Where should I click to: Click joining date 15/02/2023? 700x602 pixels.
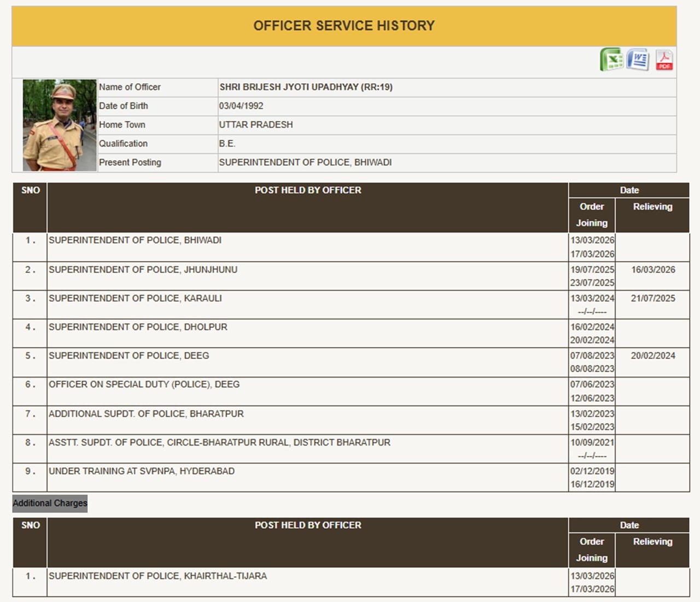[x=592, y=427]
